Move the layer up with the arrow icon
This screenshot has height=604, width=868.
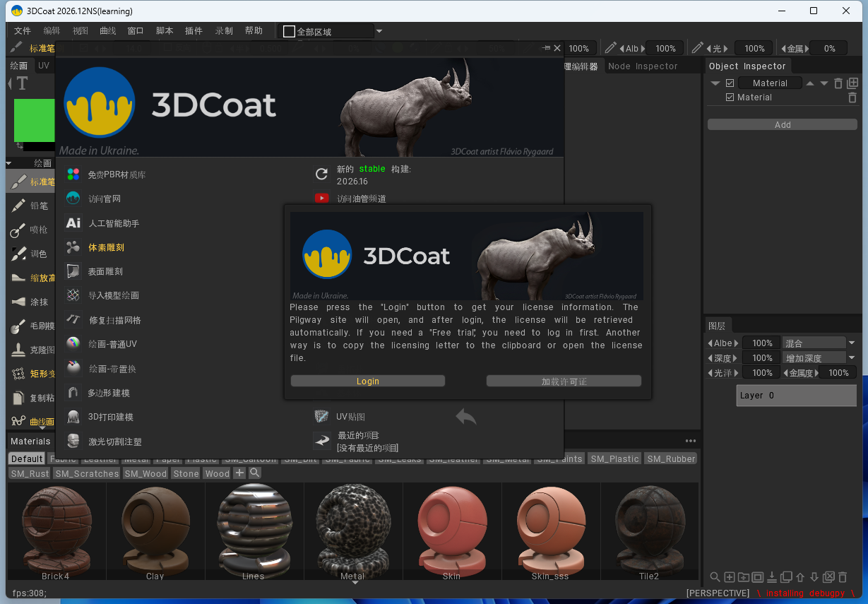(800, 577)
